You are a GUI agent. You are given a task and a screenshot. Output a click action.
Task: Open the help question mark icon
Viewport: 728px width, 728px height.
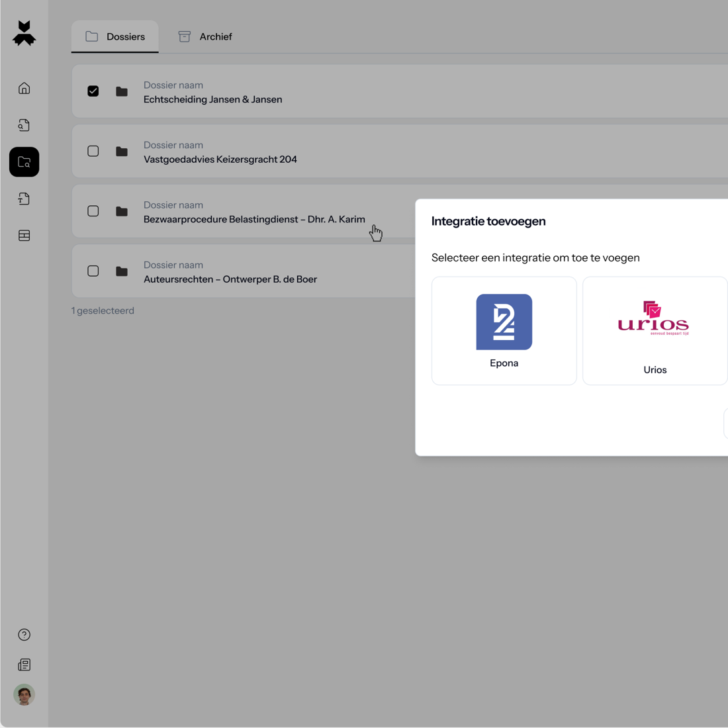click(24, 635)
